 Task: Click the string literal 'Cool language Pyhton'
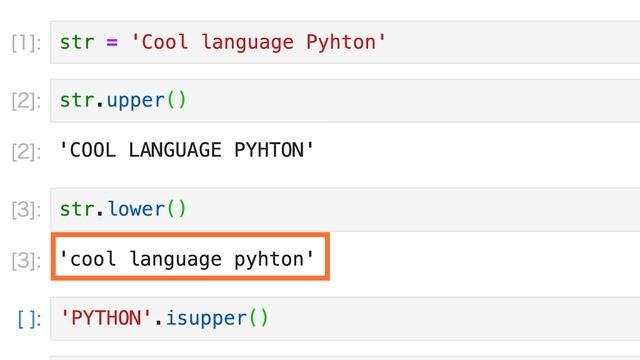(258, 42)
